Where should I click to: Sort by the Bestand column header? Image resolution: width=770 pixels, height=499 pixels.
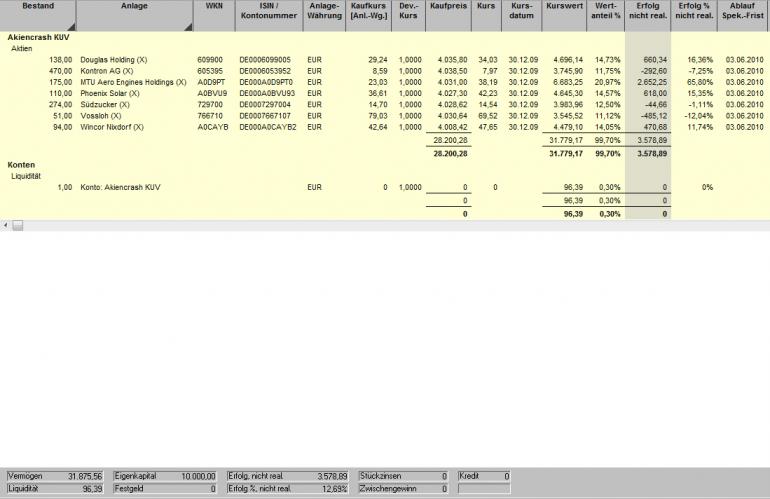pos(38,15)
